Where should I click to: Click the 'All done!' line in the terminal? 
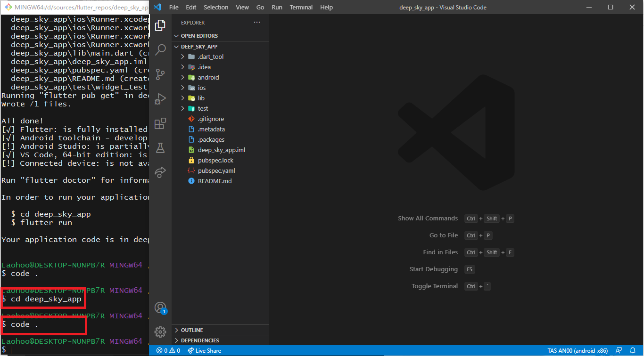point(22,121)
